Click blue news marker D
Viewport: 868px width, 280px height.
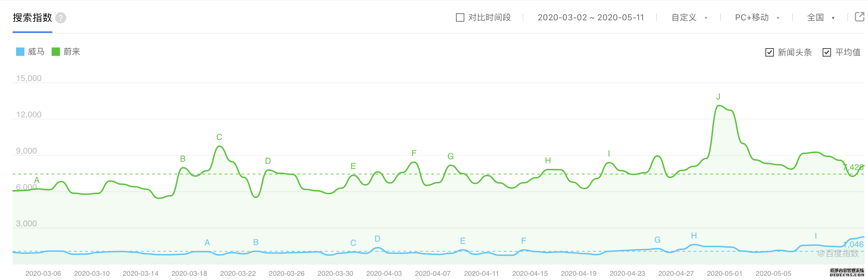pyautogui.click(x=377, y=239)
